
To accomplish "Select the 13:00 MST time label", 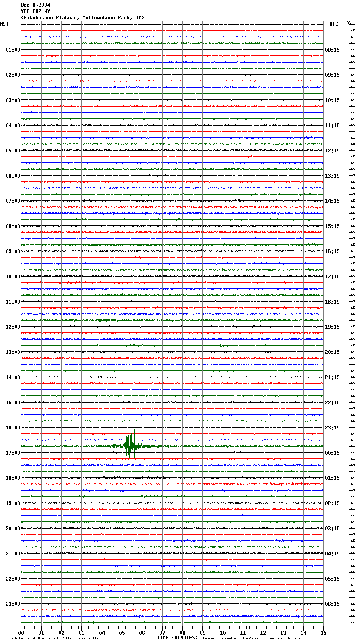I will [13, 352].
